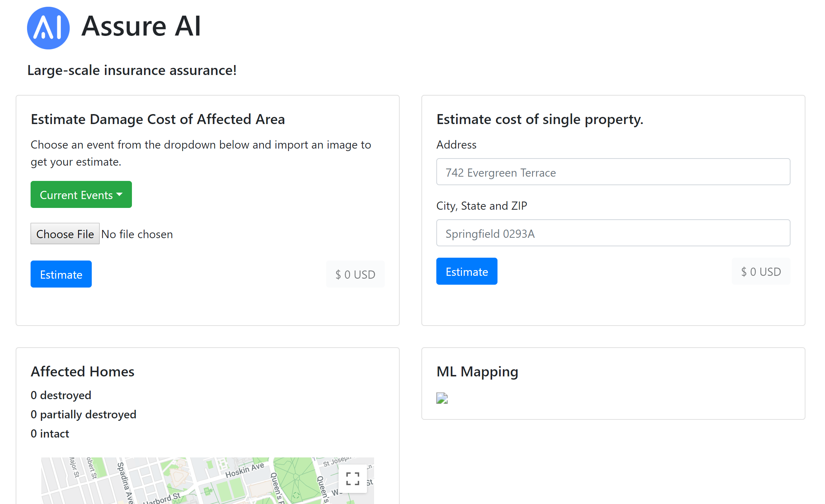
Task: Open the Current Events dropdown
Action: [81, 195]
